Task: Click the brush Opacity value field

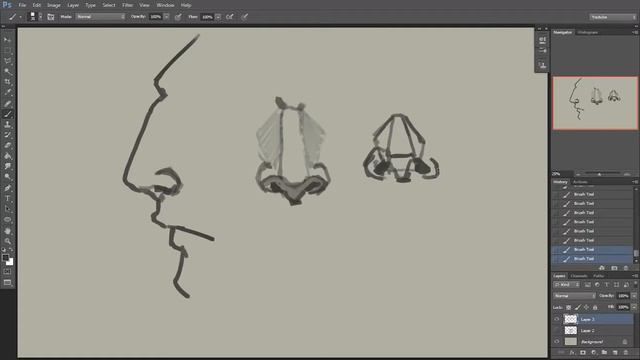Action: click(156, 17)
